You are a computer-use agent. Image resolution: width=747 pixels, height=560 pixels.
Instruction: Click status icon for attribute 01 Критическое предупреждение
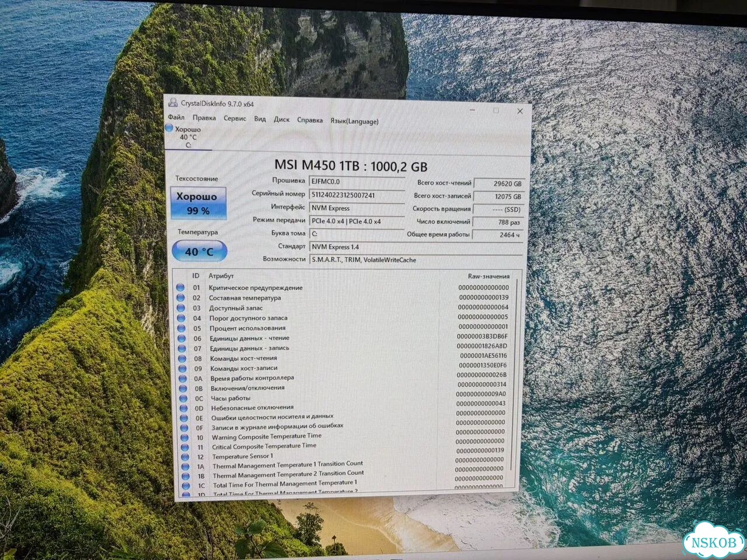(180, 288)
